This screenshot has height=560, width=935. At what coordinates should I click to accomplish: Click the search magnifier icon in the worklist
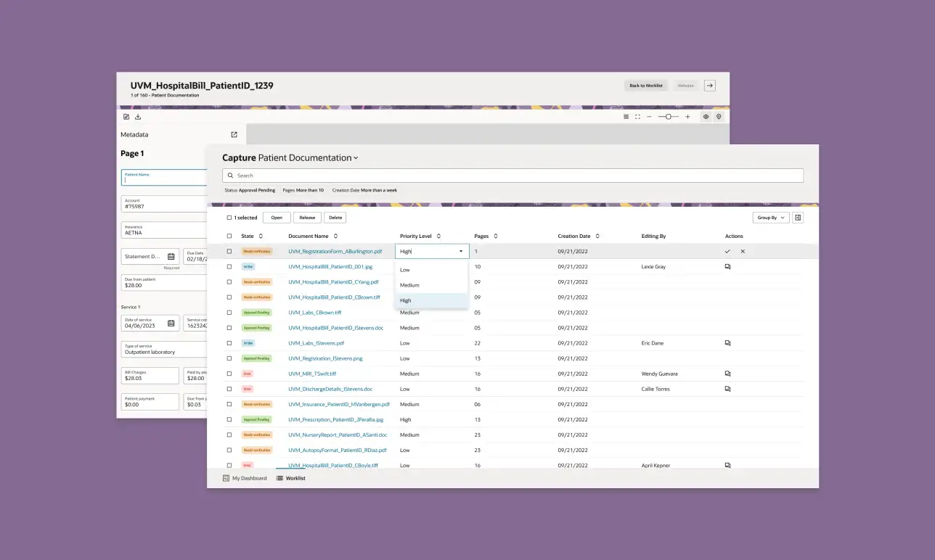(230, 176)
